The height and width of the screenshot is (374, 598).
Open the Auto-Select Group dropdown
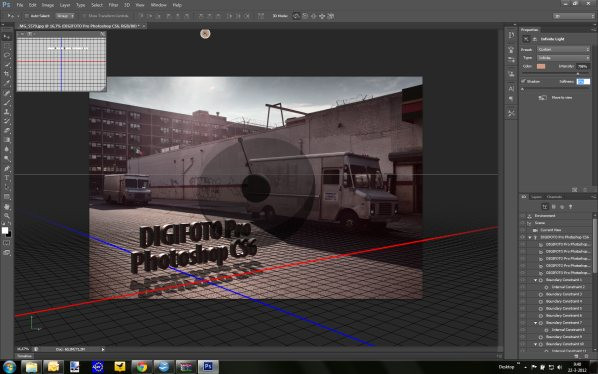[65, 16]
